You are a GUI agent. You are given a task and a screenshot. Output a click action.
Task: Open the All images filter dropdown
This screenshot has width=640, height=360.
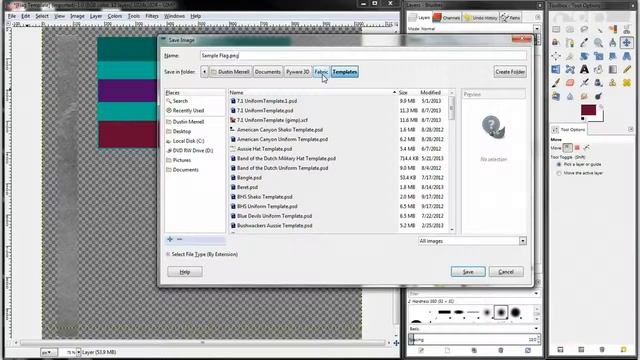[x=472, y=241]
